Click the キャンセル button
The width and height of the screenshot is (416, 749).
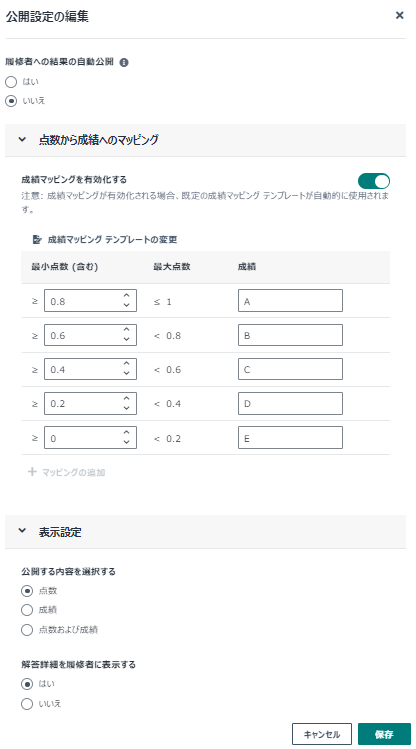pyautogui.click(x=322, y=734)
